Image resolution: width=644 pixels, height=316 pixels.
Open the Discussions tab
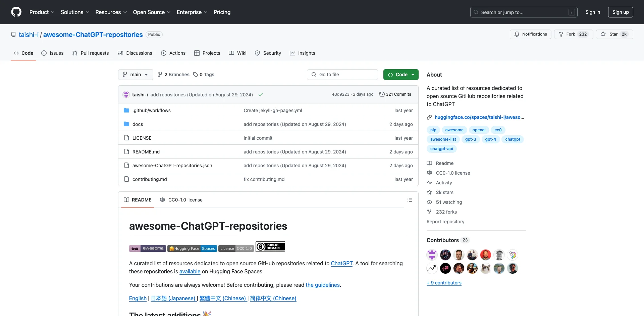tap(135, 53)
